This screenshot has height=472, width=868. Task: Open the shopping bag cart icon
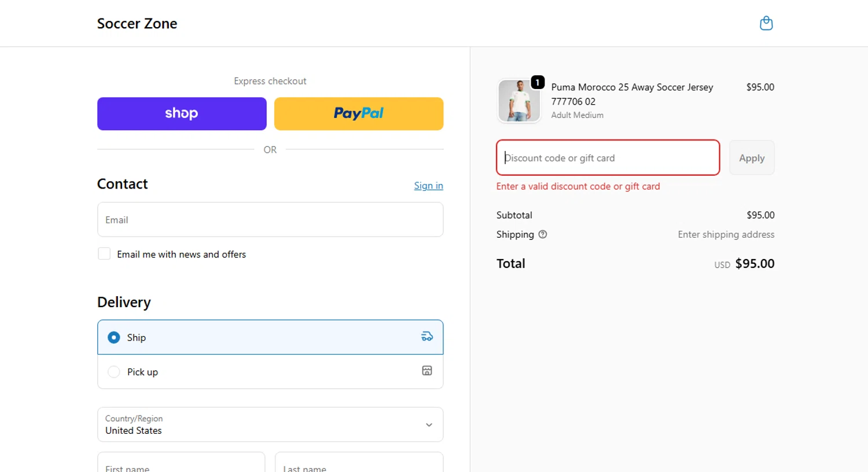[766, 23]
